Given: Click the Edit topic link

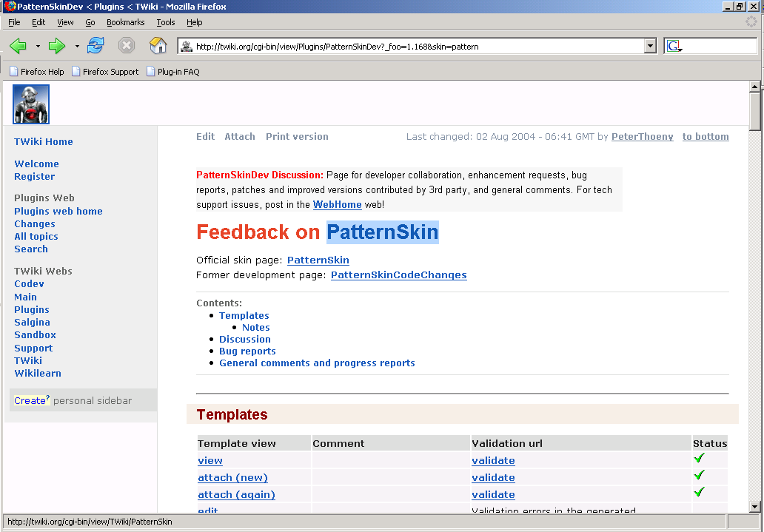Looking at the screenshot, I should pos(205,137).
